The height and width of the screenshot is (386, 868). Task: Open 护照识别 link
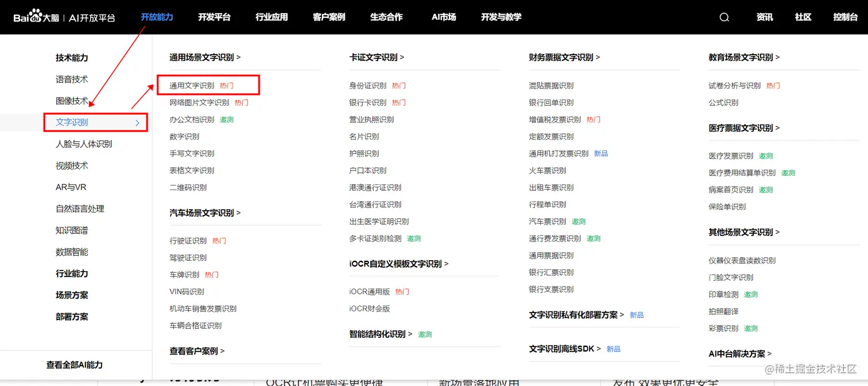(x=364, y=153)
